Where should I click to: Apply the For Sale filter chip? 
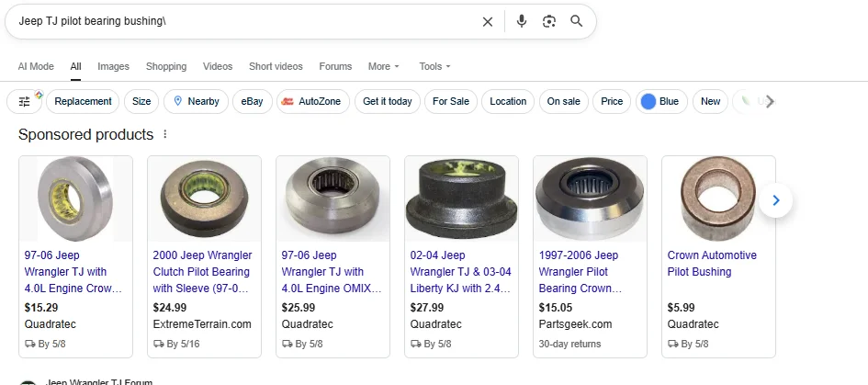(451, 101)
